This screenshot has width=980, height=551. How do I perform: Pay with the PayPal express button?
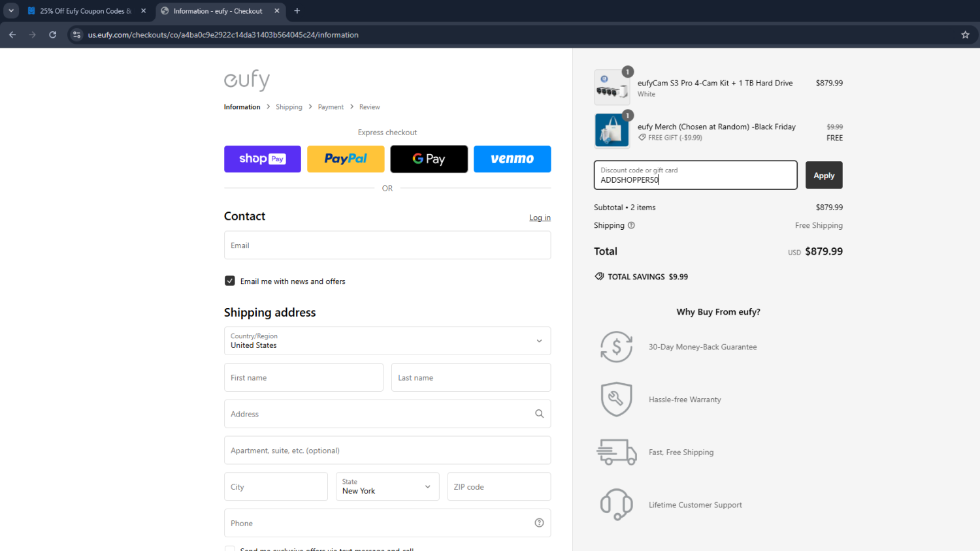point(346,159)
